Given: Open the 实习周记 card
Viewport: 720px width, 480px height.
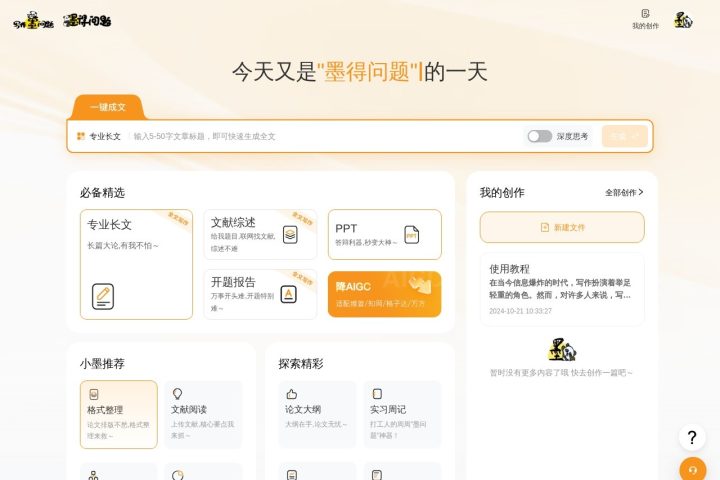Looking at the screenshot, I should pos(402,414).
